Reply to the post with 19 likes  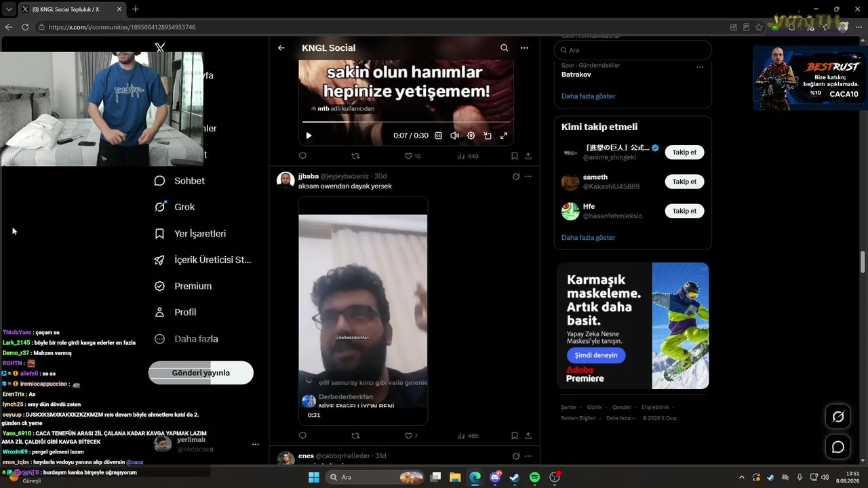point(302,156)
